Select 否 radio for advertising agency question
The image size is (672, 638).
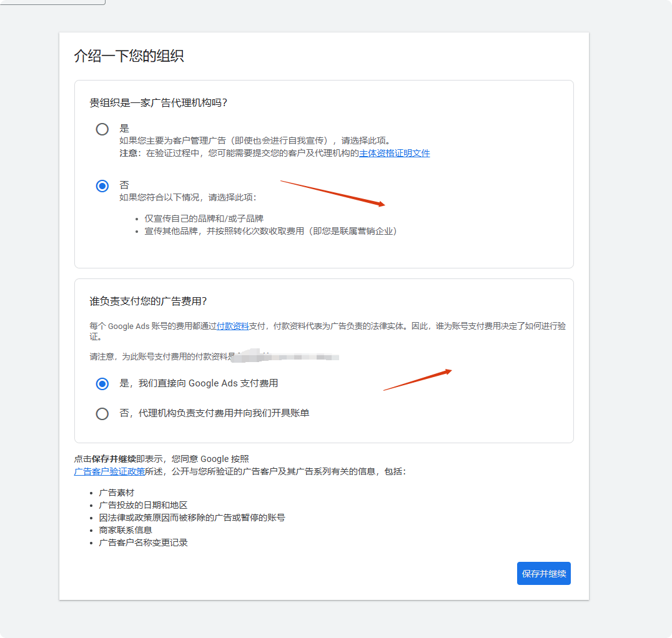tap(102, 186)
